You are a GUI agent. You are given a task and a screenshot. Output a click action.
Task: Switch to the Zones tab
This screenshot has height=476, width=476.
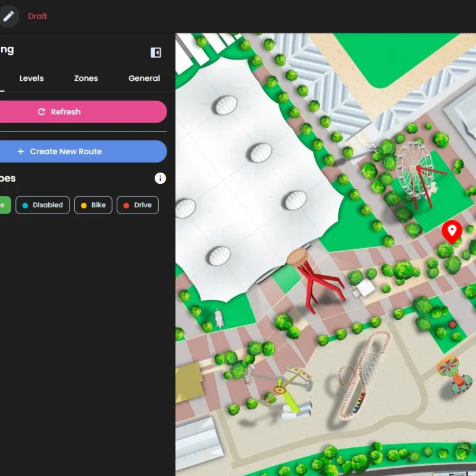point(85,78)
